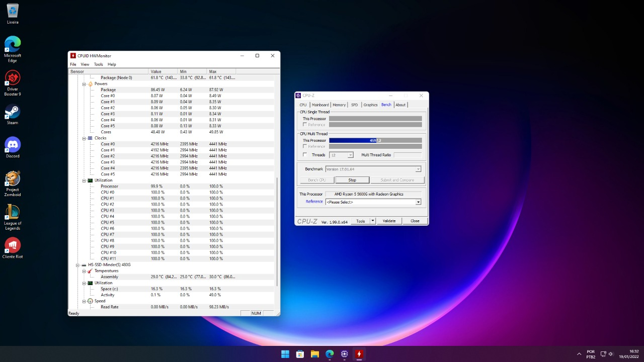Collapse the HS-SSD-Minder(S) 480G device node
This screenshot has width=644, height=362.
(x=78, y=265)
